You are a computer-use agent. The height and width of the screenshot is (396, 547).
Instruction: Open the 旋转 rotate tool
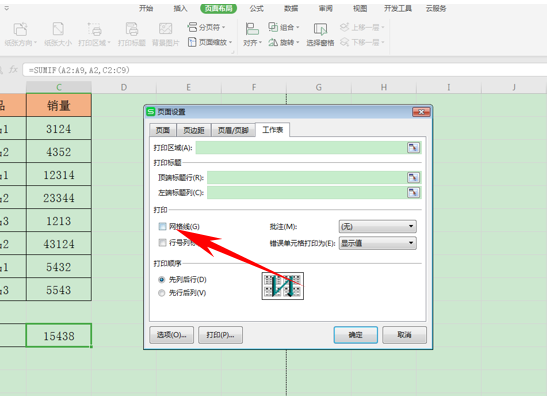284,43
